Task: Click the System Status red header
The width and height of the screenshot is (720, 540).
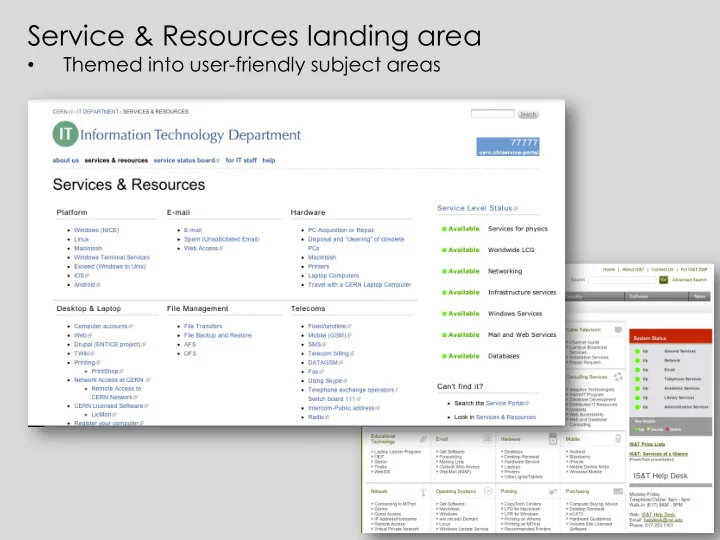Action: click(x=670, y=337)
